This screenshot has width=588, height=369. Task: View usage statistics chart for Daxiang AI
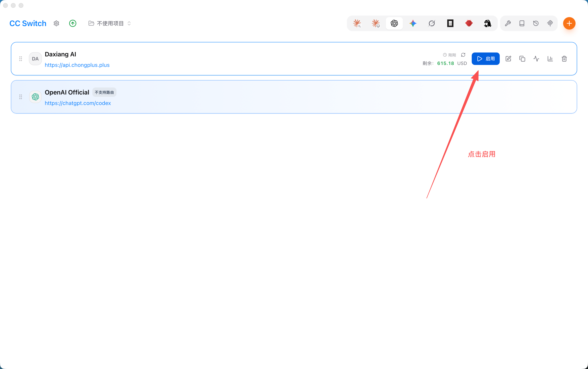[x=550, y=59]
